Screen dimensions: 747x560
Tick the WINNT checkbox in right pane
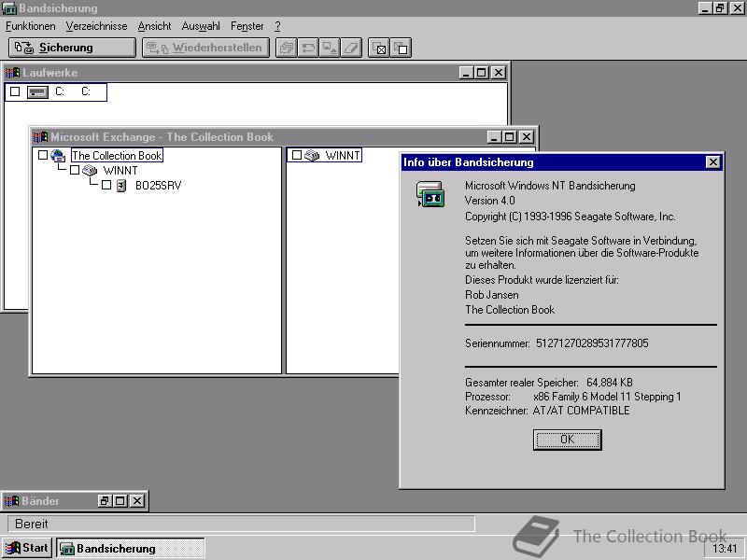297,155
